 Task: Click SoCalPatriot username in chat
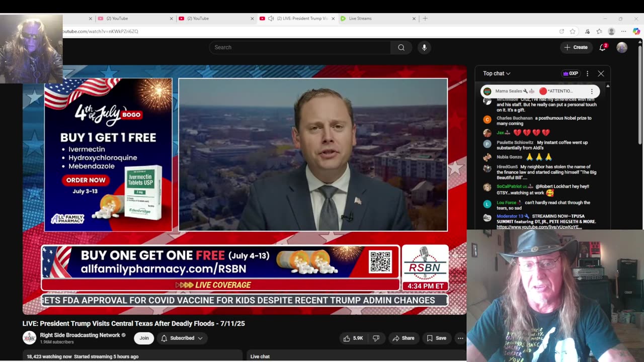(x=510, y=187)
